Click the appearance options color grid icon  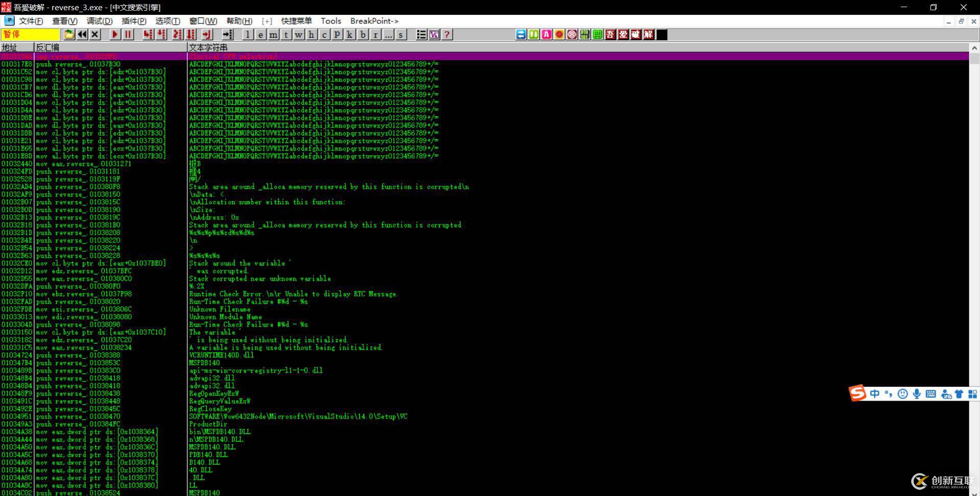click(434, 34)
